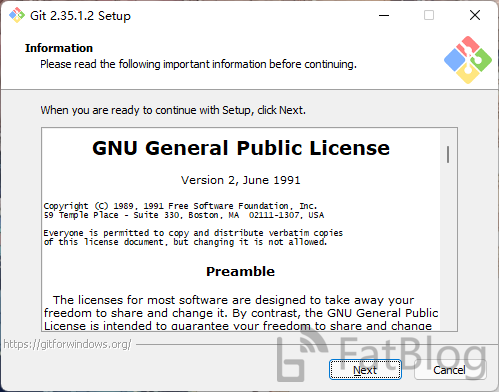Click the scrollbar track below the thumb

[x=448, y=247]
